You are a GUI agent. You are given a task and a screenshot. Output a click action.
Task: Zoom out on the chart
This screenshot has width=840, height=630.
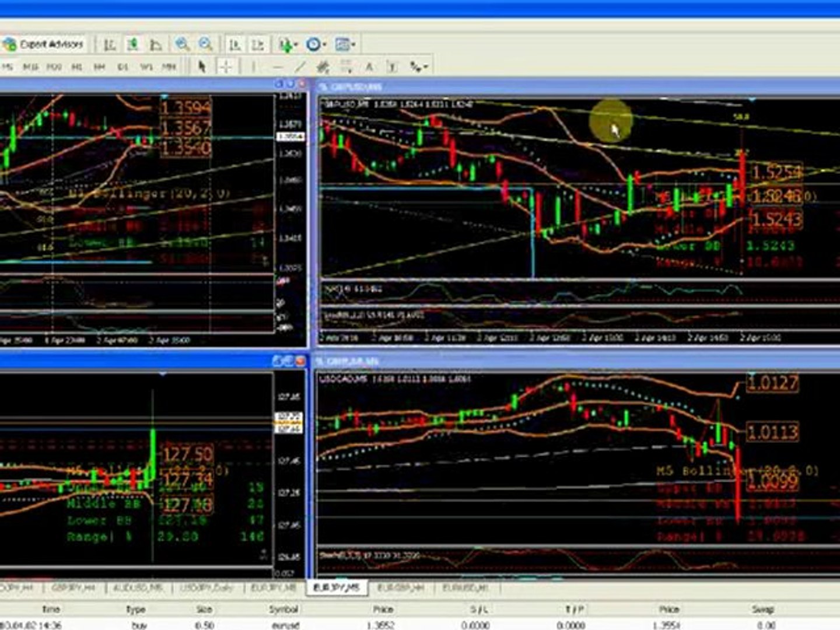coord(205,44)
